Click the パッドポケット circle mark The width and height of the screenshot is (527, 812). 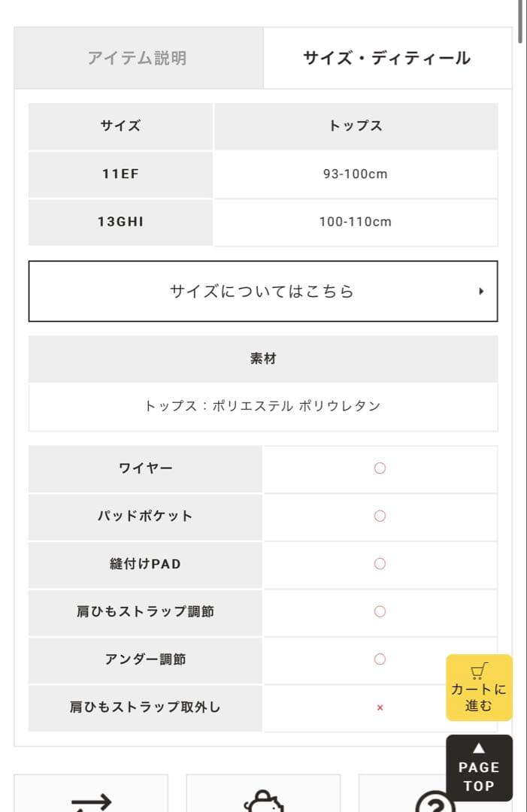click(380, 516)
